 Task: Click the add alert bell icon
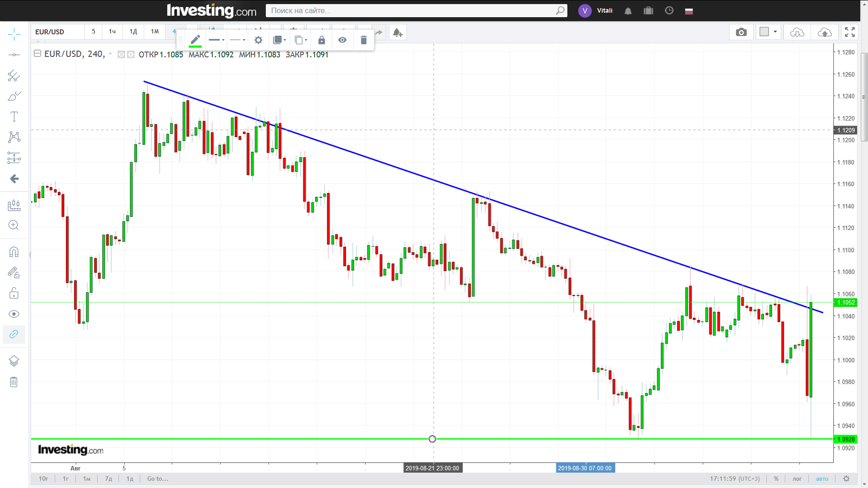(x=397, y=33)
